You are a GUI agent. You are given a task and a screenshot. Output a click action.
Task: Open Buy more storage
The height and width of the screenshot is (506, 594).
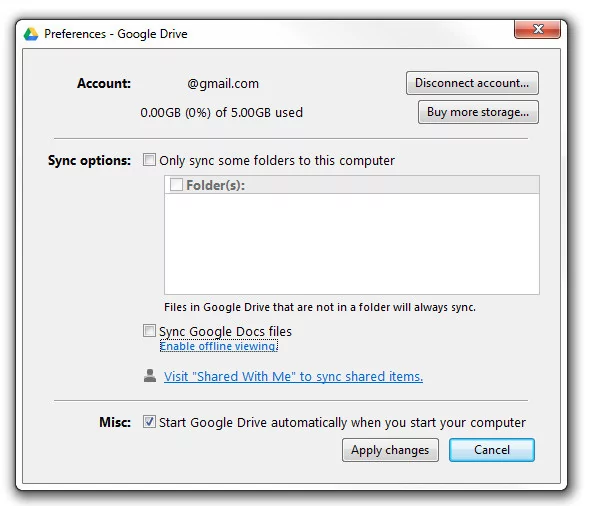click(478, 112)
